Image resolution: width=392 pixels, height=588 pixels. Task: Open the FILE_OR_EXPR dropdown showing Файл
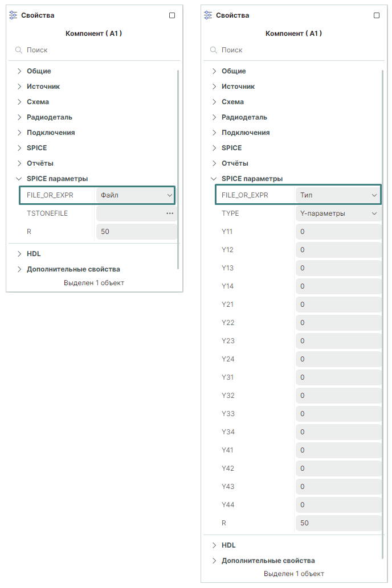pos(136,195)
